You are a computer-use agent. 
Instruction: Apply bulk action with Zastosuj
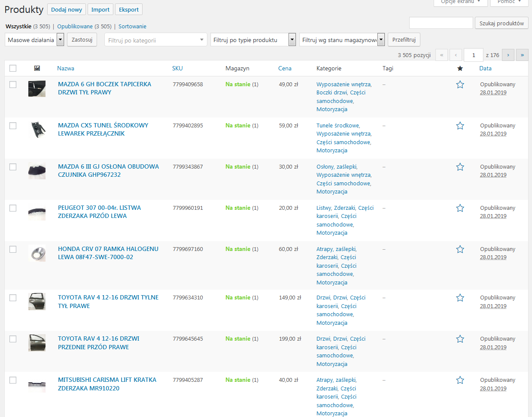[x=82, y=39]
